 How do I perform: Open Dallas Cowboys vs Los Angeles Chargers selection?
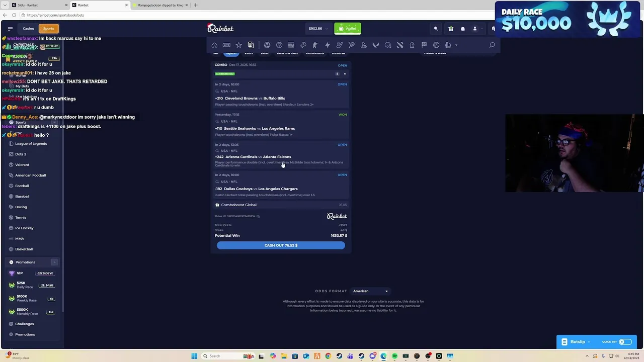tap(281, 185)
